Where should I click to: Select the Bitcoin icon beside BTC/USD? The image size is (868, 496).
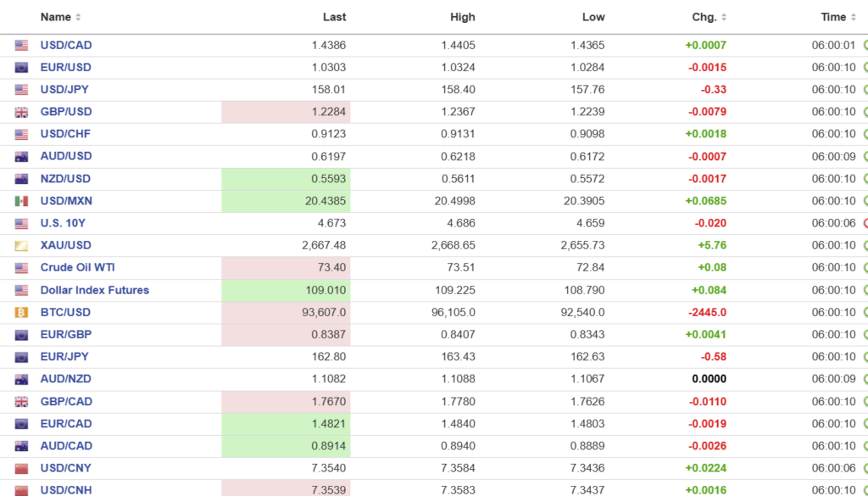tap(21, 312)
